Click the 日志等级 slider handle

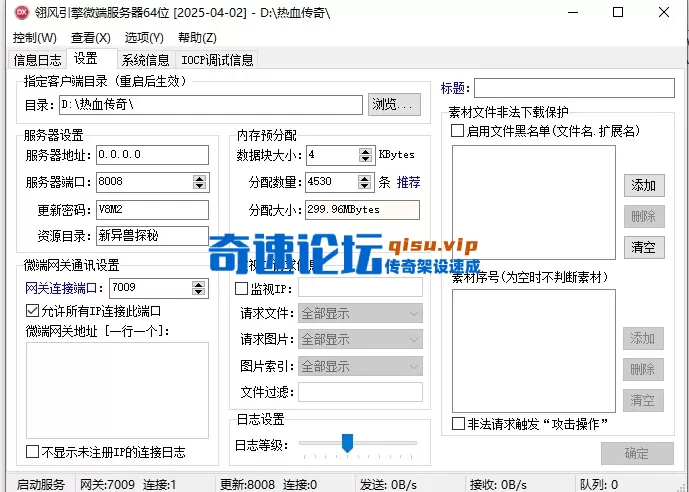coord(348,443)
